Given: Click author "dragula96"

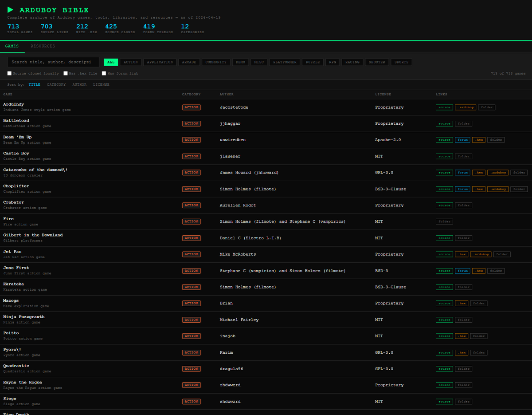Looking at the screenshot, I should (x=232, y=369).
